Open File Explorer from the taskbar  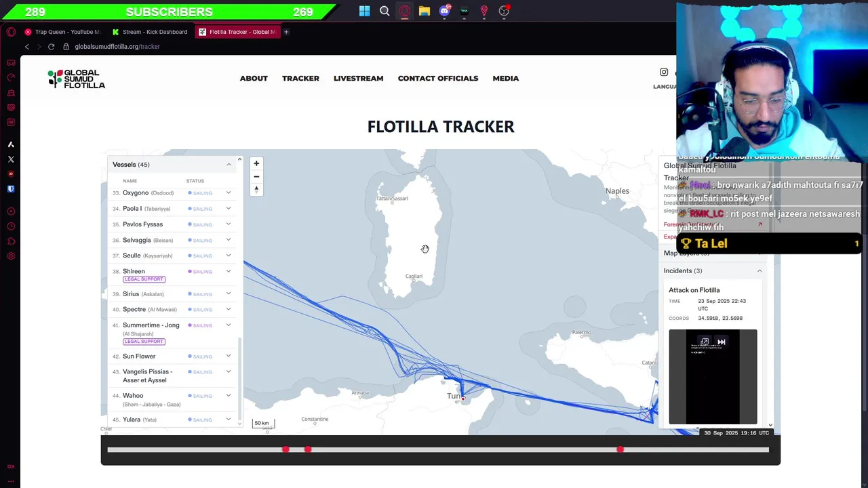(425, 11)
